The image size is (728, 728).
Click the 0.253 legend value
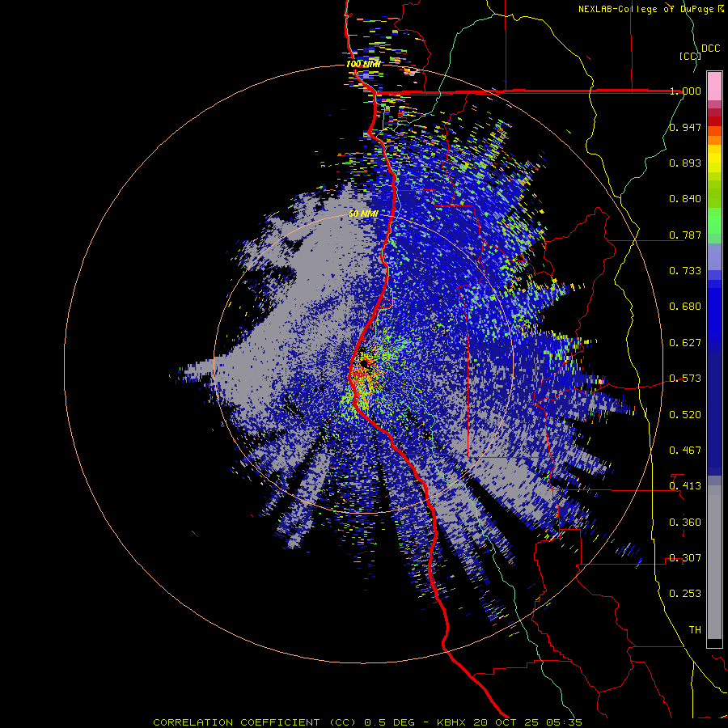click(685, 594)
